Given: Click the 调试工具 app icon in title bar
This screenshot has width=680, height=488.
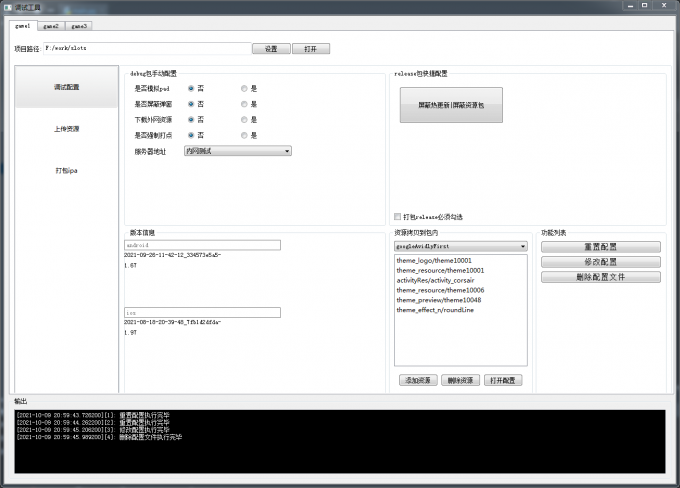Looking at the screenshot, I should (8, 7).
